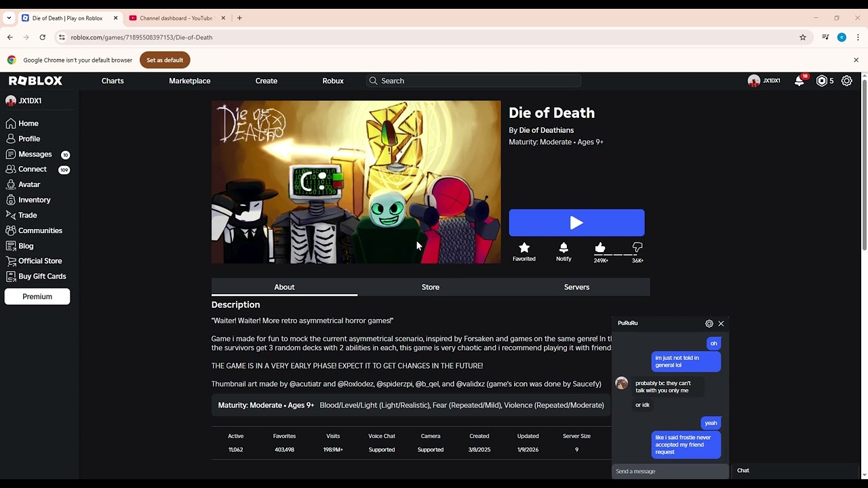Open the media control icon in the toolbar

tap(825, 37)
